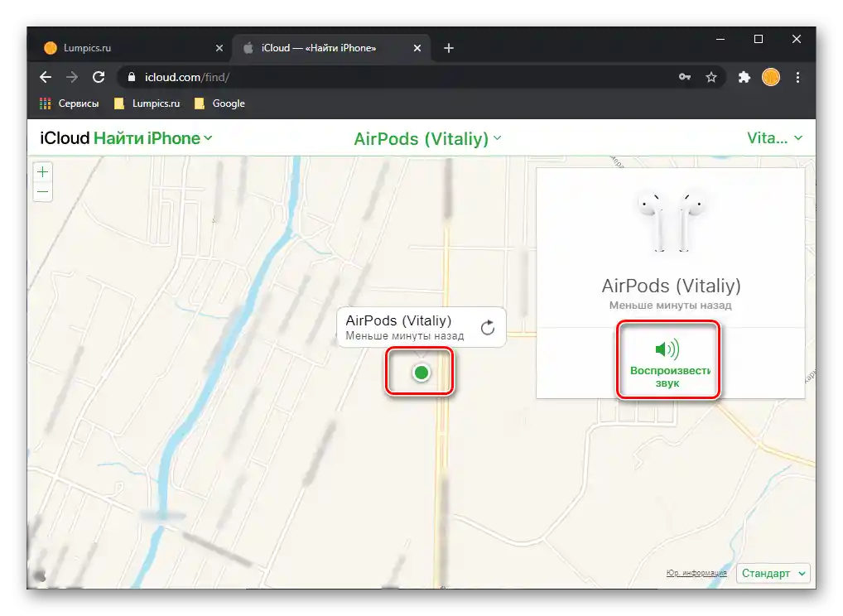The width and height of the screenshot is (843, 616).
Task: Click the browser forward arrow
Action: [71, 77]
